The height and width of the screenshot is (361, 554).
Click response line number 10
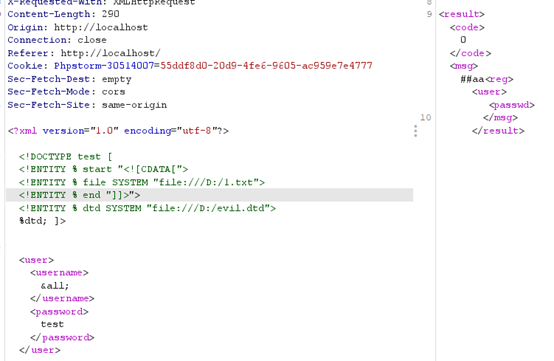(426, 117)
